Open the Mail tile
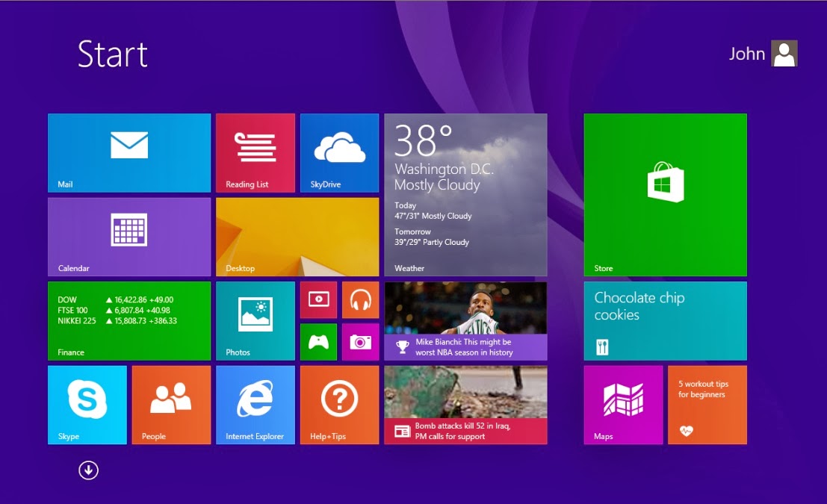This screenshot has width=827, height=504. (129, 153)
